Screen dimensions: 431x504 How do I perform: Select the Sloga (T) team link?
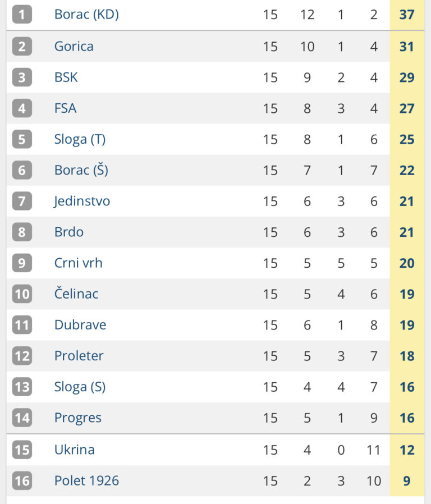(80, 140)
